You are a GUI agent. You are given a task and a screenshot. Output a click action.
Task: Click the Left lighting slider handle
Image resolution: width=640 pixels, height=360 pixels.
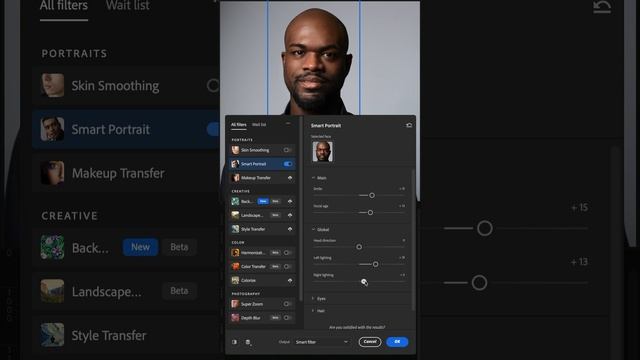click(x=376, y=264)
